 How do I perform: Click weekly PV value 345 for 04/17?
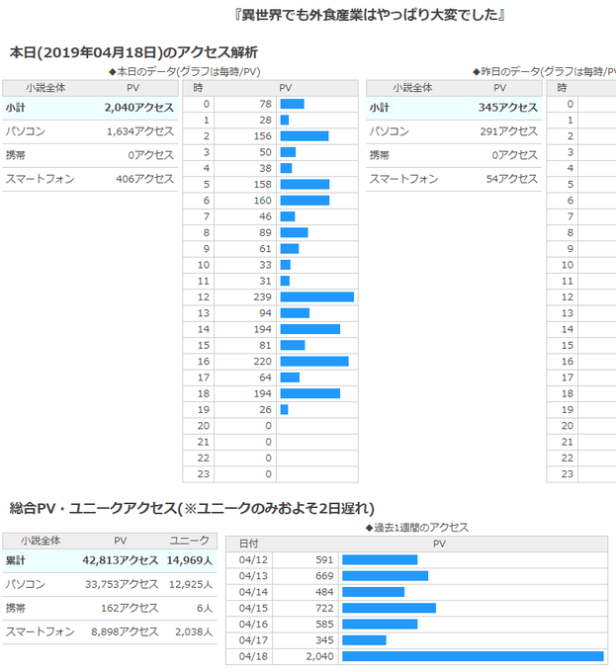tap(324, 640)
